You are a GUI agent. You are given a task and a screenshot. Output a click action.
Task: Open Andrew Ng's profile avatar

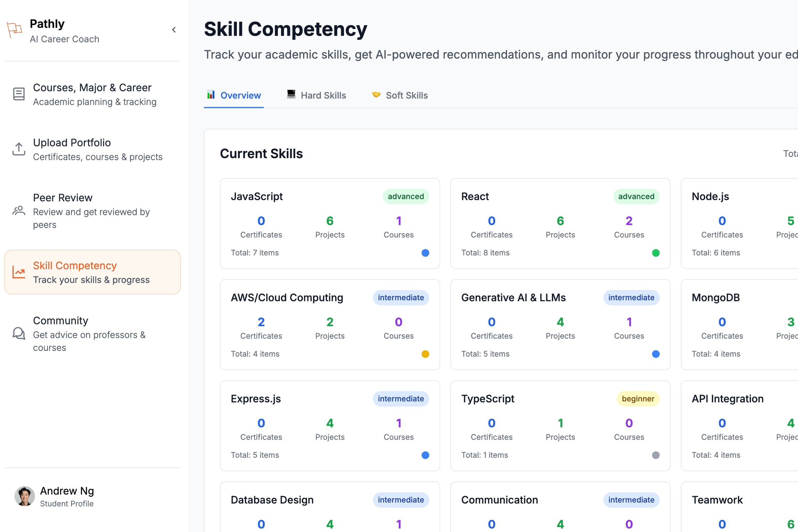pyautogui.click(x=25, y=496)
